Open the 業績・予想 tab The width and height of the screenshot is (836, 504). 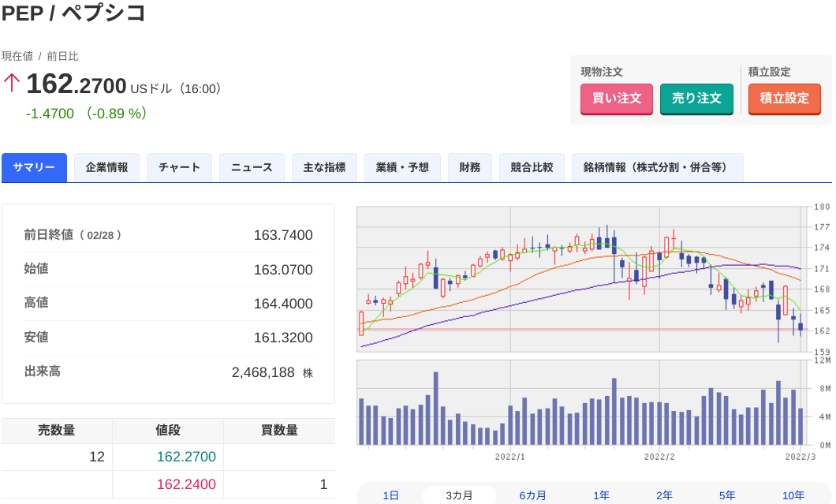[402, 167]
